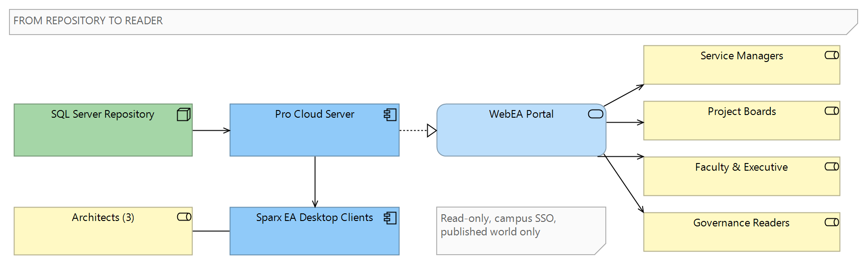
Task: Select the WebEA Portal label
Action: coord(521,114)
